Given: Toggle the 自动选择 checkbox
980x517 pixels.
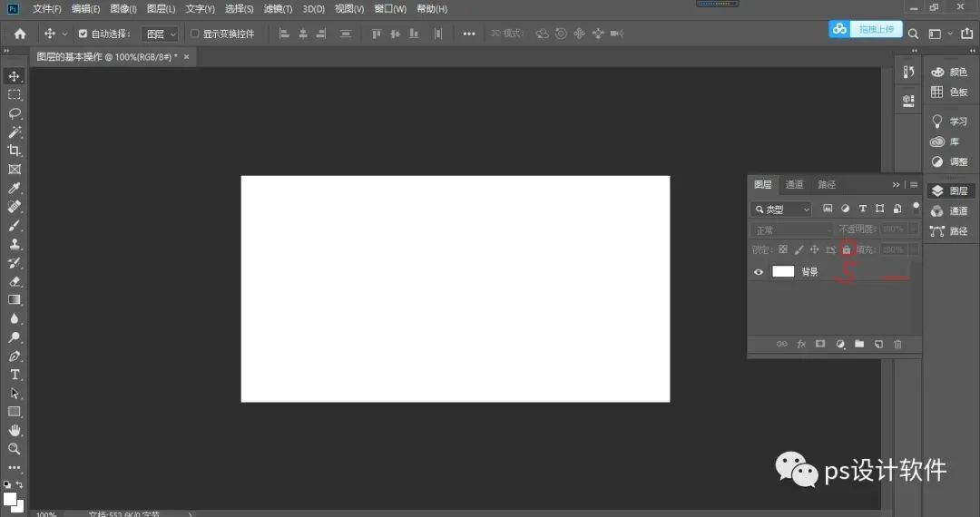Looking at the screenshot, I should [x=83, y=34].
